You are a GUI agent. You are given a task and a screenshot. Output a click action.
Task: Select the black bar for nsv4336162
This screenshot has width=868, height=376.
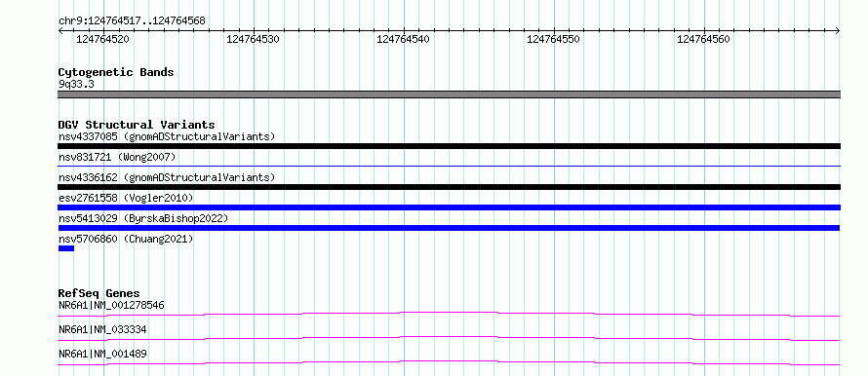449,187
